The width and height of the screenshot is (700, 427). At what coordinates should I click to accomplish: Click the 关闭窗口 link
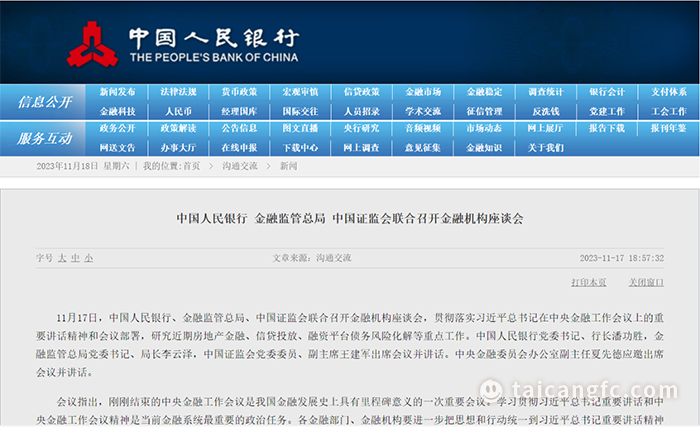[x=646, y=282]
